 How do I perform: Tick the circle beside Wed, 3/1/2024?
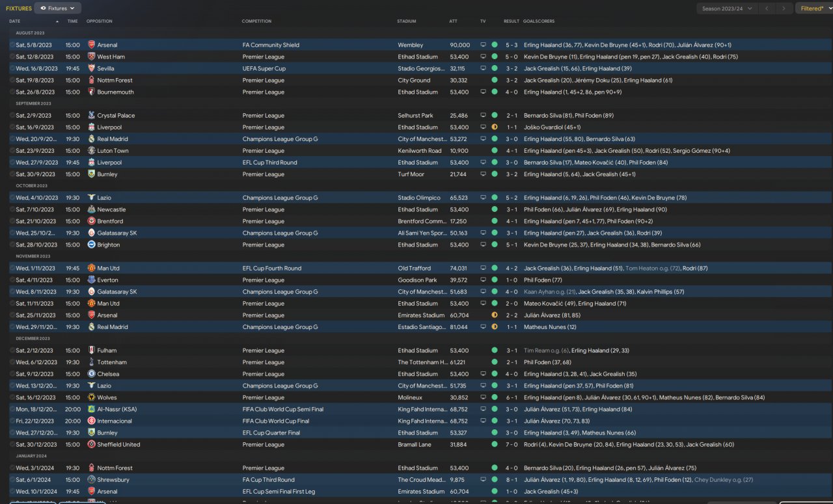[12, 468]
